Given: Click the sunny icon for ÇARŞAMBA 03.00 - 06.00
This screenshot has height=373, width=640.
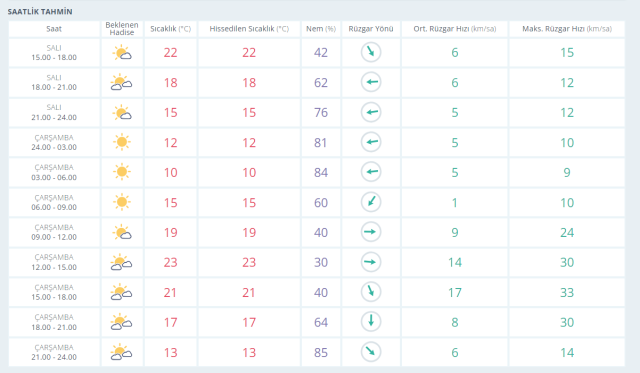Looking at the screenshot, I should (122, 172).
